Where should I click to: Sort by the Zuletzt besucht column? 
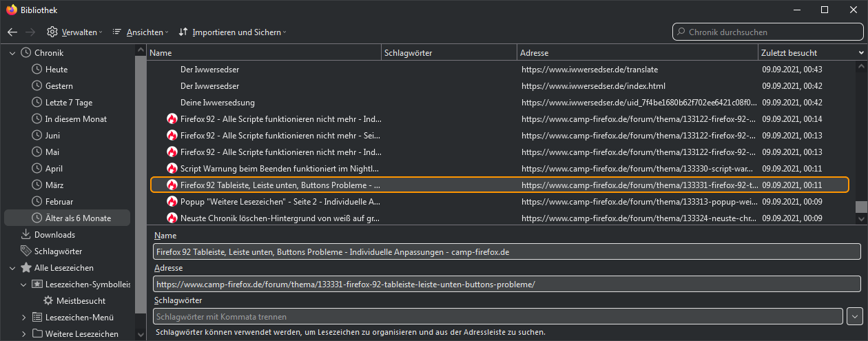coord(806,53)
